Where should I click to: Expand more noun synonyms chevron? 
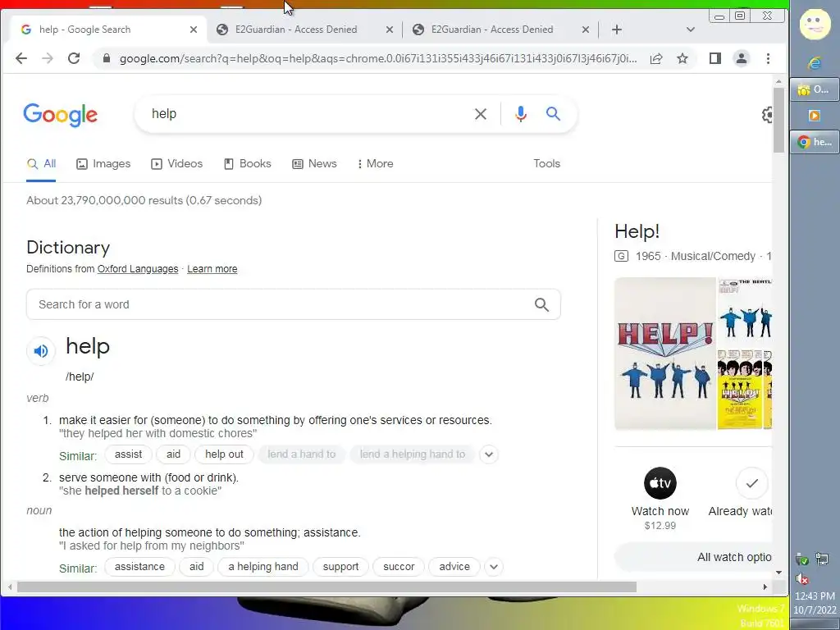point(493,567)
